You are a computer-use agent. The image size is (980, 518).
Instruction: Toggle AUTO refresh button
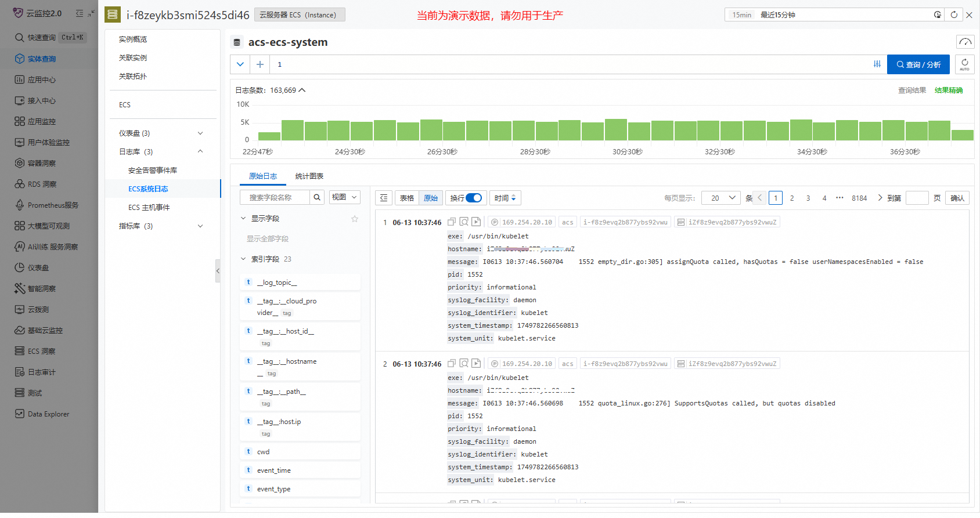click(964, 64)
